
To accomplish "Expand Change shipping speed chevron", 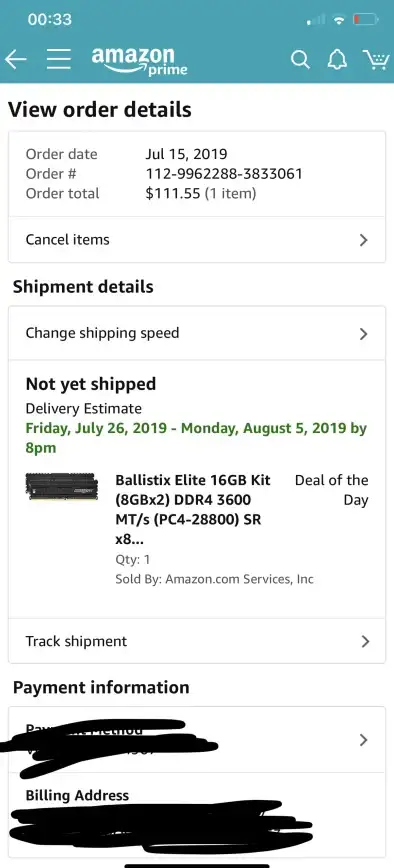I will pos(364,334).
